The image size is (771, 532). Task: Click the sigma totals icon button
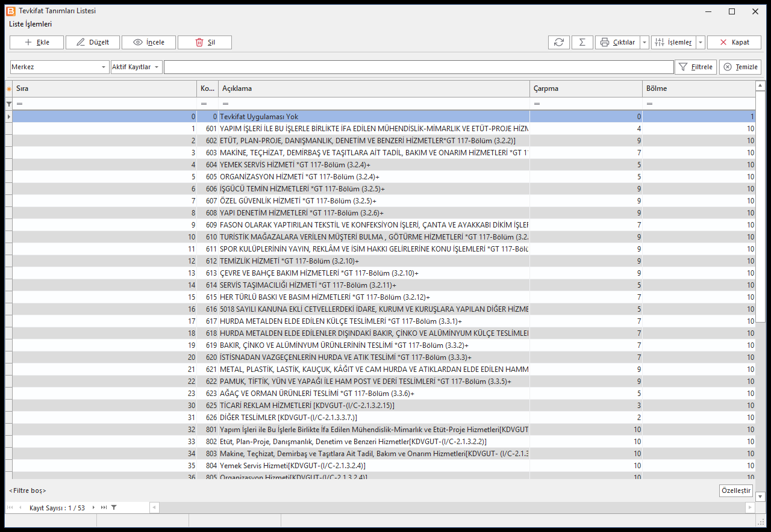(x=582, y=42)
